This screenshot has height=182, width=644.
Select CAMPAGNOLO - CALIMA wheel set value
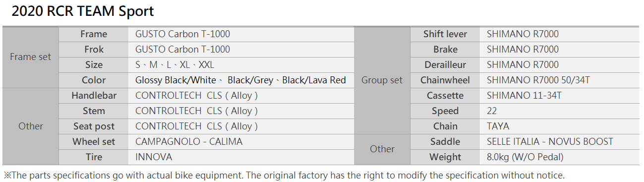pyautogui.click(x=189, y=142)
